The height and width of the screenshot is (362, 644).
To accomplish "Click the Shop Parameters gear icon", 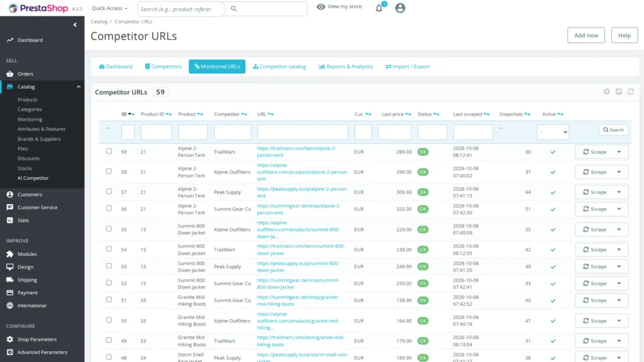I will pyautogui.click(x=10, y=339).
